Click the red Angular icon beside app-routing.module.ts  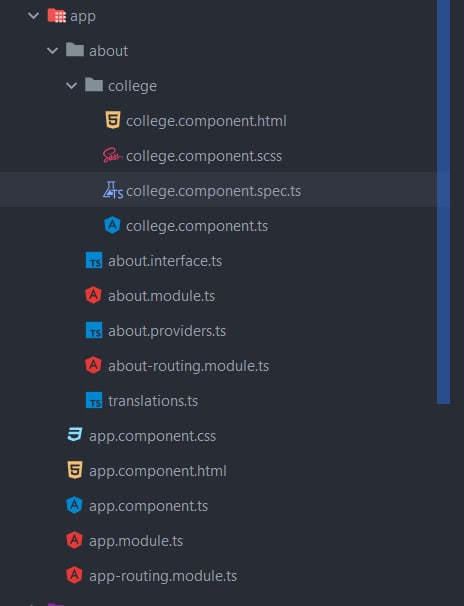click(x=74, y=575)
